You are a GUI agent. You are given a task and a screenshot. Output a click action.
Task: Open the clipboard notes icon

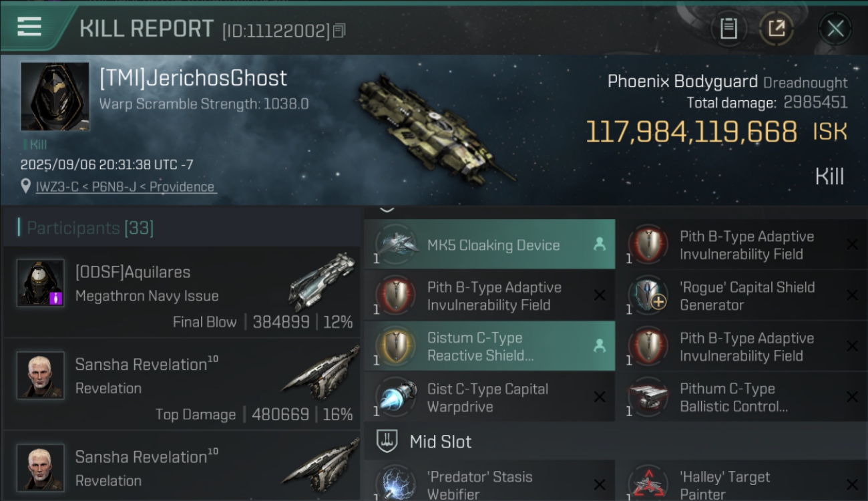pos(728,29)
